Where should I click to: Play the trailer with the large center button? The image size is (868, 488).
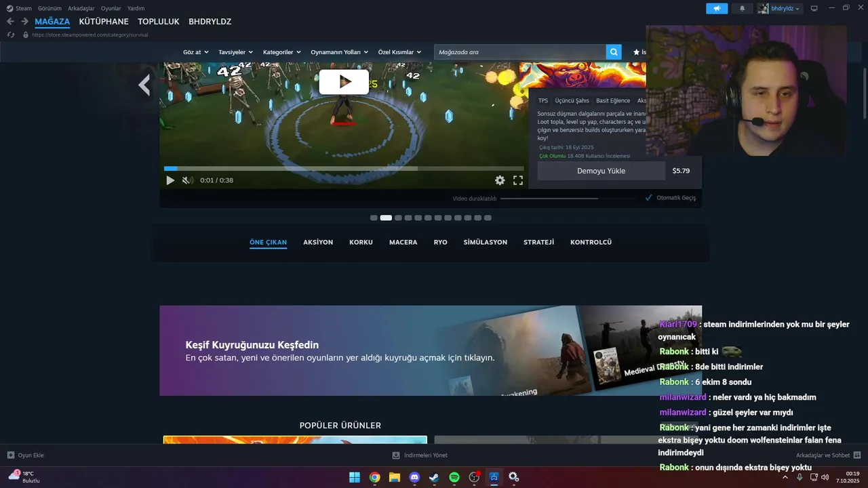pyautogui.click(x=344, y=82)
